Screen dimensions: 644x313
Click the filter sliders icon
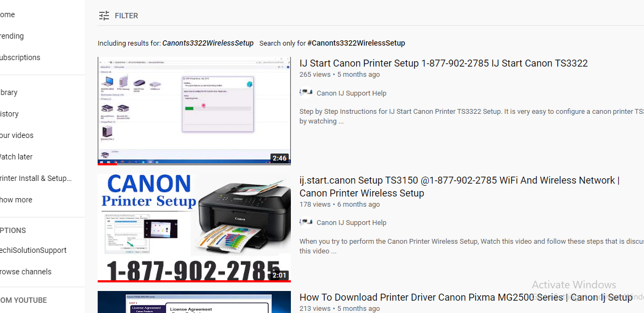coord(104,16)
